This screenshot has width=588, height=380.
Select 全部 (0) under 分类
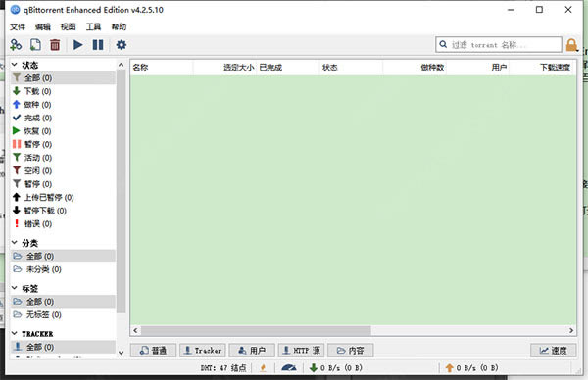pos(63,256)
